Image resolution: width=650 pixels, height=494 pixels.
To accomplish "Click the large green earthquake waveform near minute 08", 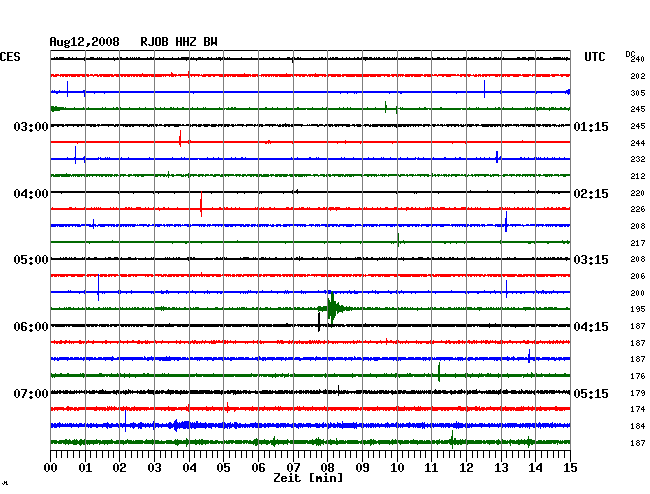I will (334, 308).
